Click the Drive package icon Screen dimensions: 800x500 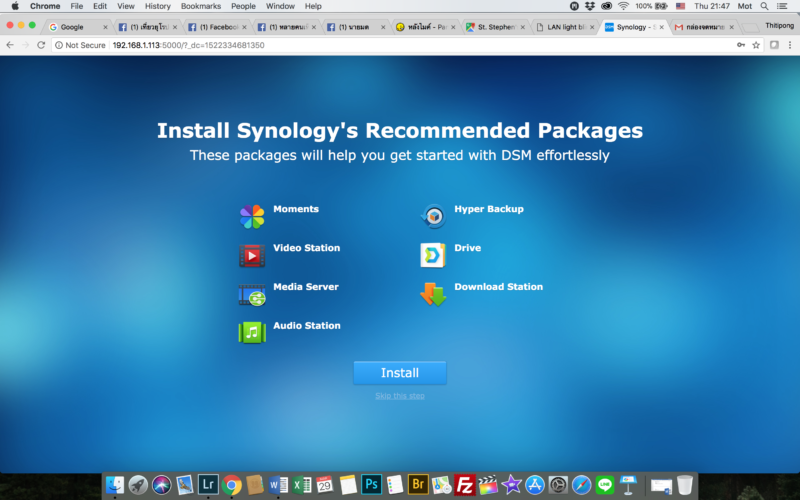(x=433, y=255)
